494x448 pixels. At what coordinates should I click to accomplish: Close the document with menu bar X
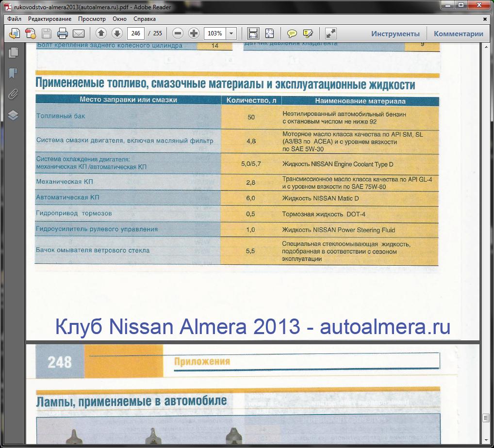(485, 19)
